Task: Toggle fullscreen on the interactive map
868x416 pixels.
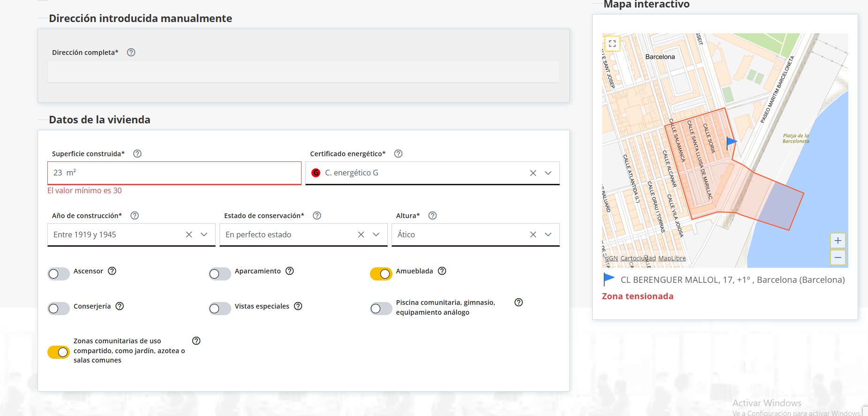Action: coord(612,44)
